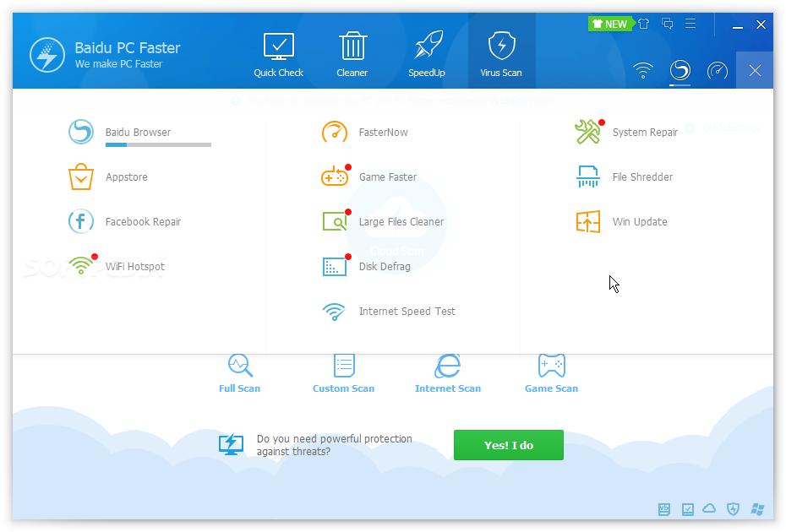Click the Baidu Browser swirl icon in header
This screenshot has height=532, width=786.
pyautogui.click(x=680, y=70)
